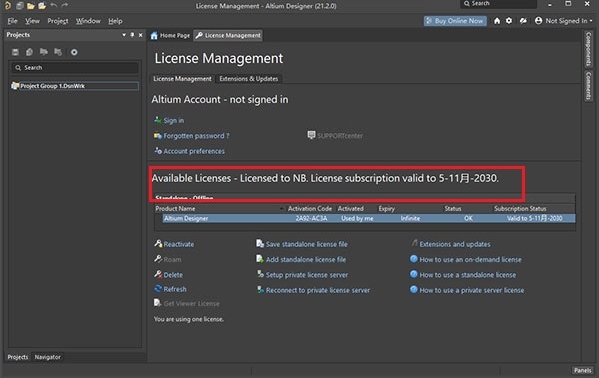Image resolution: width=599 pixels, height=378 pixels.
Task: Click second icon in Projects panel toolbar
Action: coord(29,52)
